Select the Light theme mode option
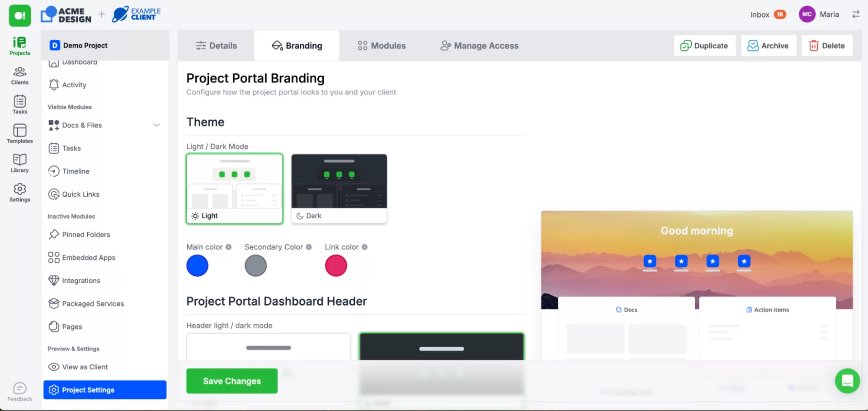The image size is (868, 411). 235,189
